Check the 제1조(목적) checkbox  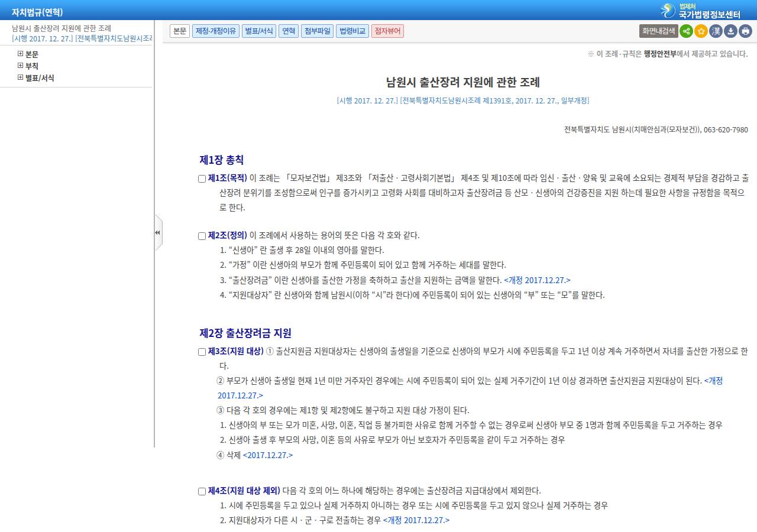(202, 179)
